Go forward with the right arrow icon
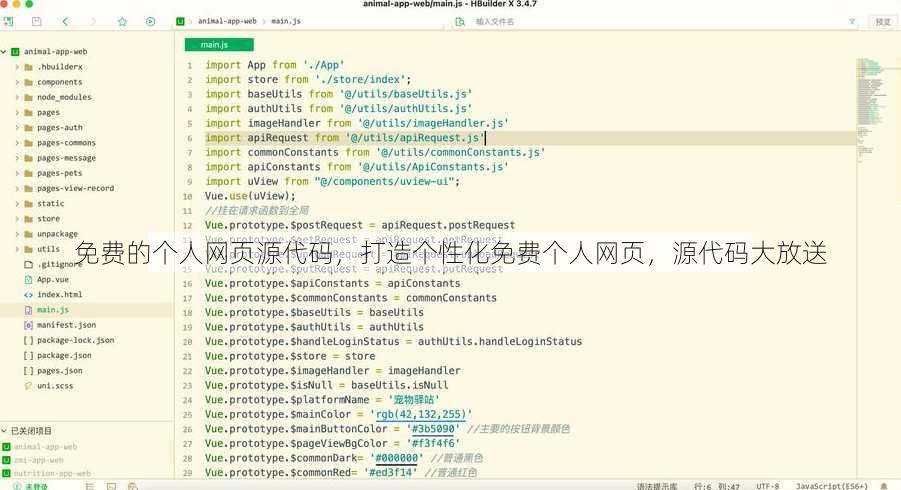Screen dimensions: 901x490 pyautogui.click(x=93, y=21)
